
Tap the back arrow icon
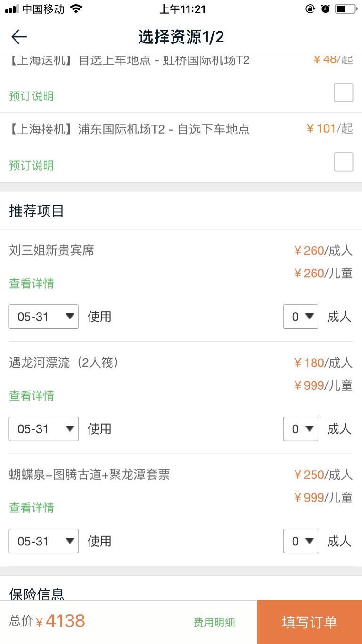pyautogui.click(x=19, y=37)
